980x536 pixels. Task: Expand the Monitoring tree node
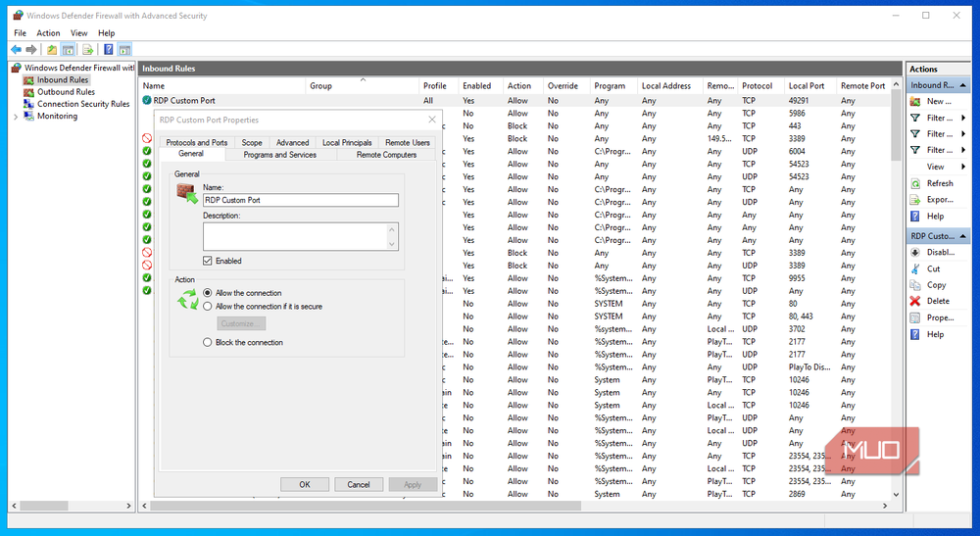[16, 117]
